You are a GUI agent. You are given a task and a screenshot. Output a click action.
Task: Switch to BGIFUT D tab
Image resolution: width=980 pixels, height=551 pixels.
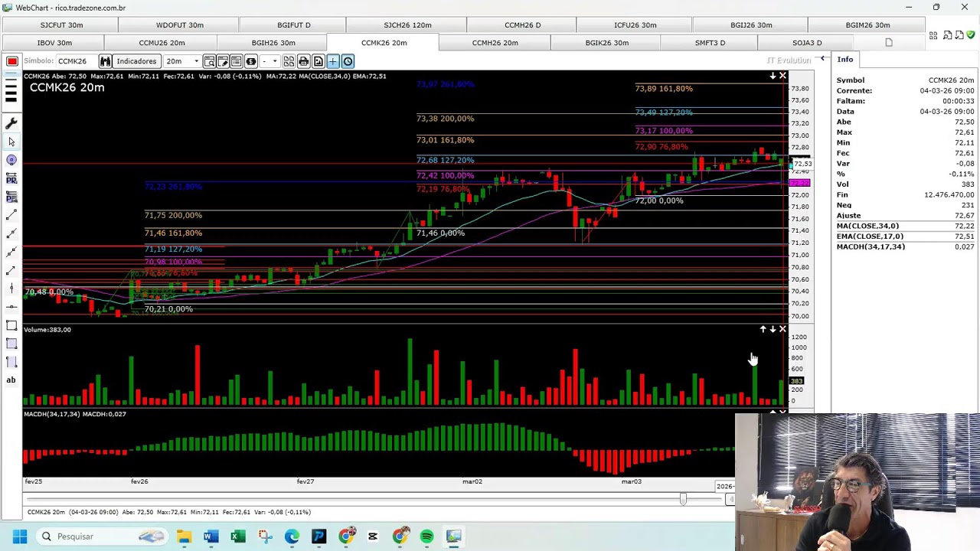294,25
